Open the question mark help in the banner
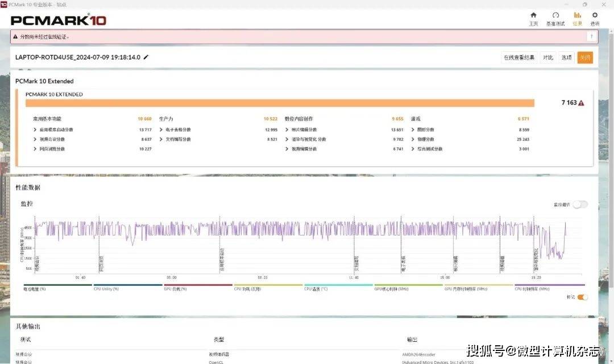Viewport: 614px width, 364px height. [591, 37]
